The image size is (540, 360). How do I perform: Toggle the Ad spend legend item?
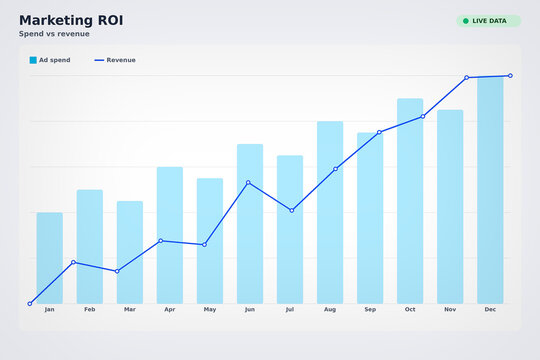coord(50,60)
